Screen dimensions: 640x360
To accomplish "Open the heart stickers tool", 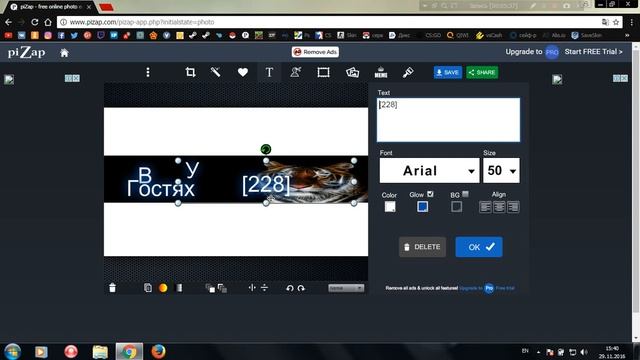I will click(243, 72).
